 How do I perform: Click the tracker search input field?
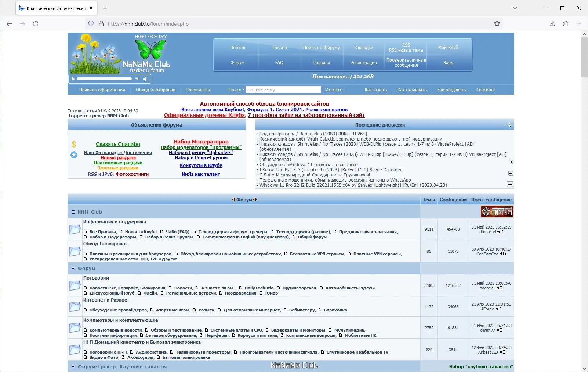pyautogui.click(x=283, y=90)
